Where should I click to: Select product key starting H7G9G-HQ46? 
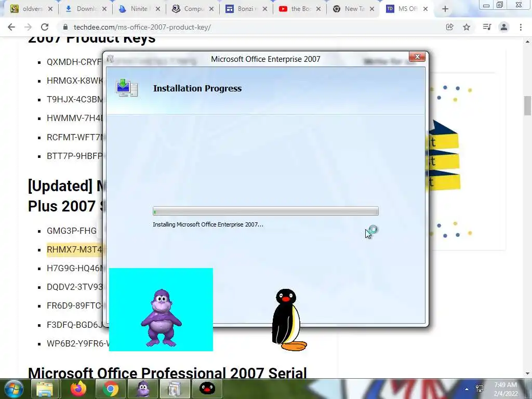pos(75,269)
